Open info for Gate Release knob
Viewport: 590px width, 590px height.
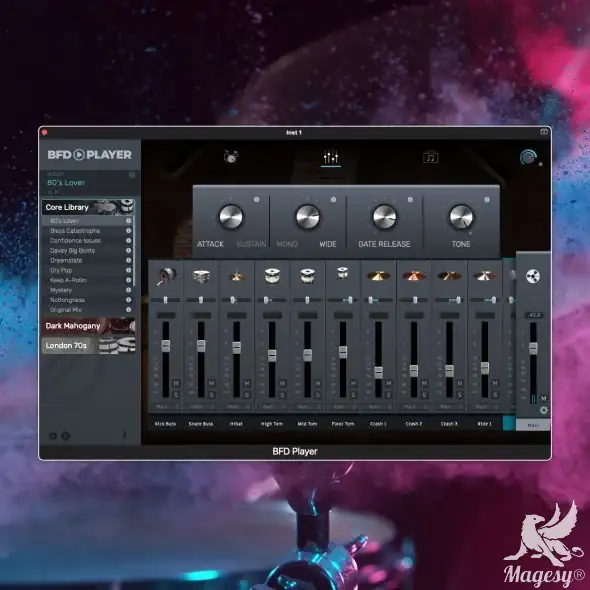tap(410, 200)
